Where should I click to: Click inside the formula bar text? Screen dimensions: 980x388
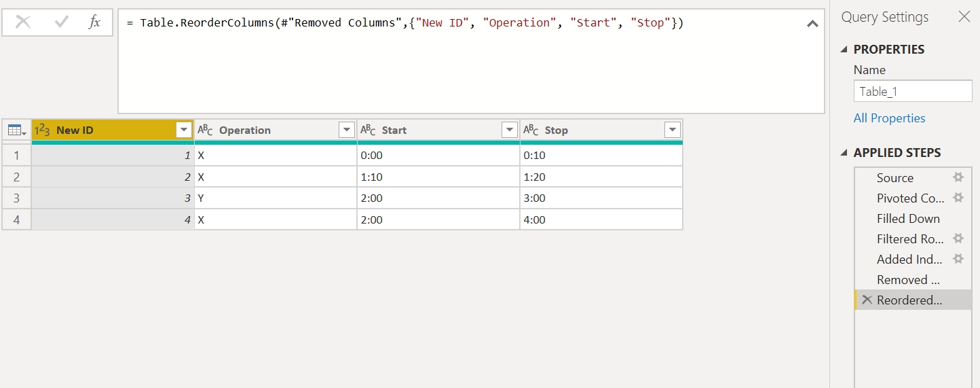(x=405, y=23)
